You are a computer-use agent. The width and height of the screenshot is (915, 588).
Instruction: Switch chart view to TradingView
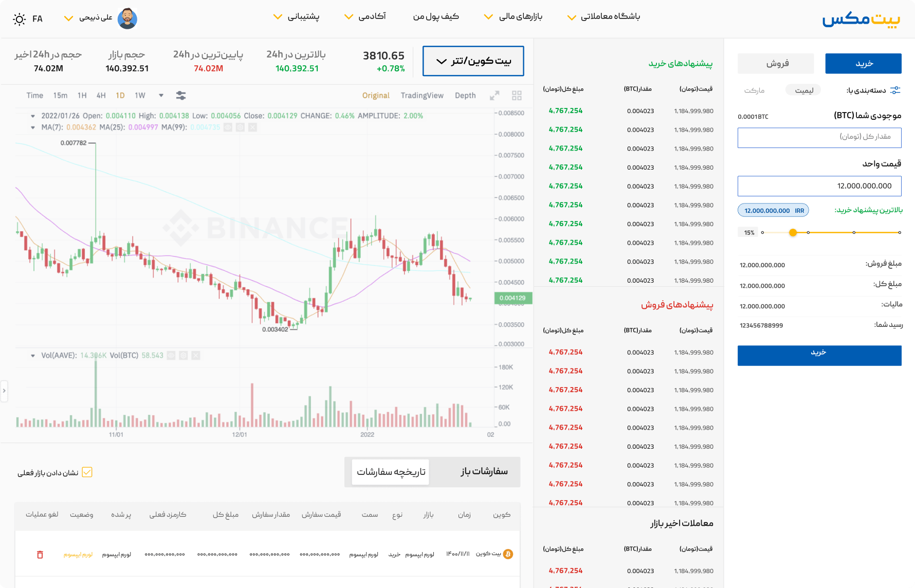coord(422,96)
